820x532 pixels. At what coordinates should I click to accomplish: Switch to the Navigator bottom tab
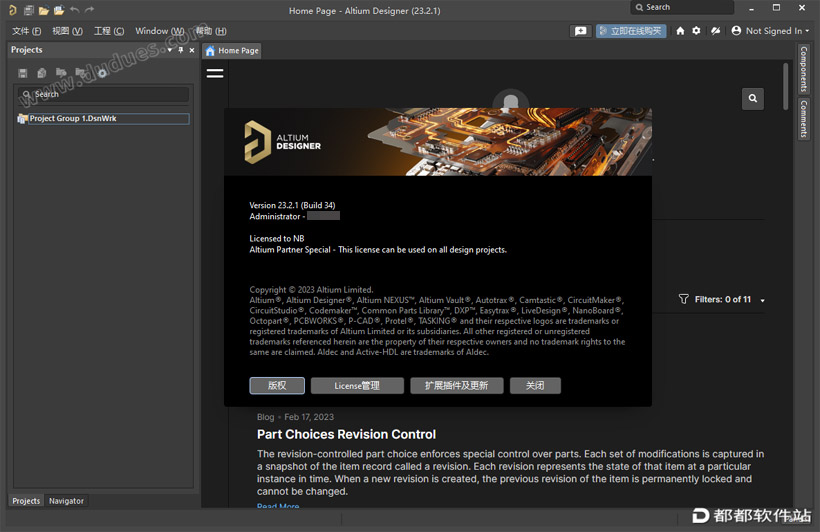click(66, 501)
